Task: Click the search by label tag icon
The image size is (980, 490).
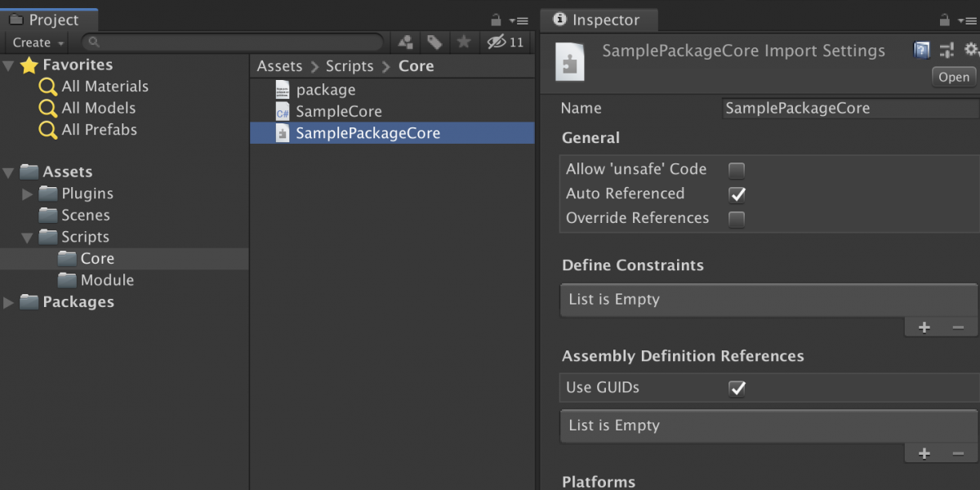Action: tap(434, 42)
